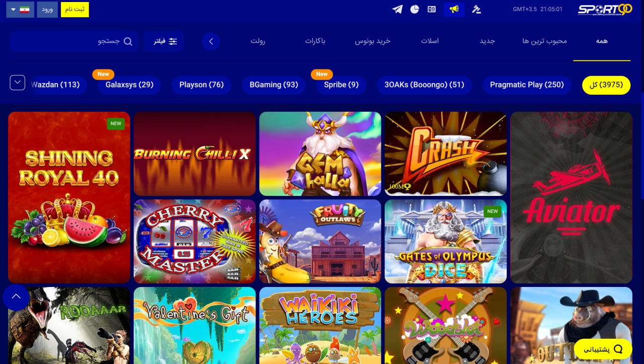Image resolution: width=644 pixels, height=364 pixels.
Task: Open the Aviator game thumbnail
Action: click(571, 197)
